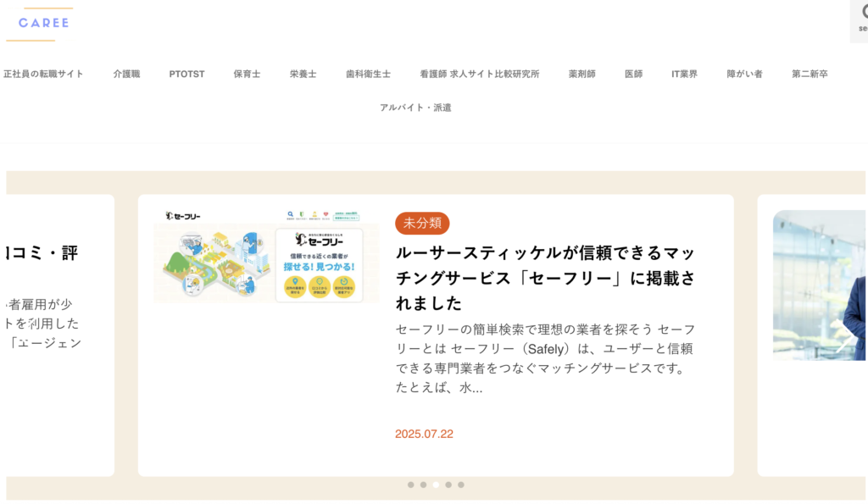
Task: Jump to the fourth carousel slide dot
Action: tap(448, 485)
